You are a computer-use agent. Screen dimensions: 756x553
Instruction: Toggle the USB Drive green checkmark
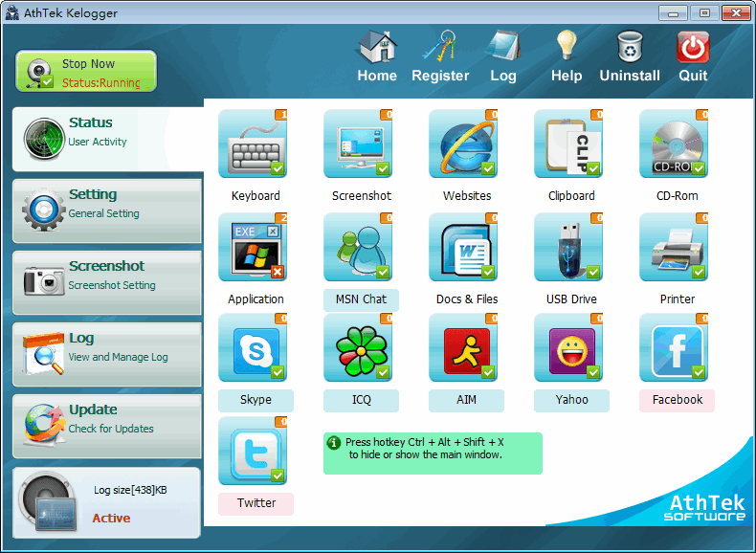(x=593, y=272)
